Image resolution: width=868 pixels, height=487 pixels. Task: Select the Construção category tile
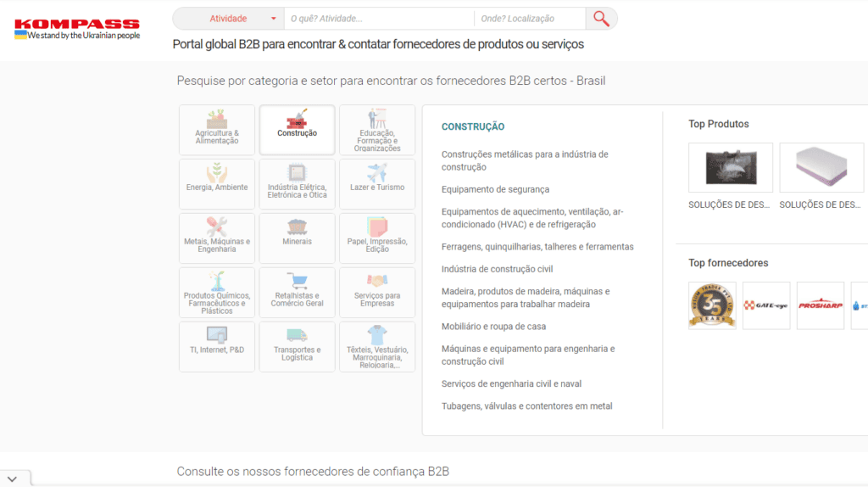point(298,130)
